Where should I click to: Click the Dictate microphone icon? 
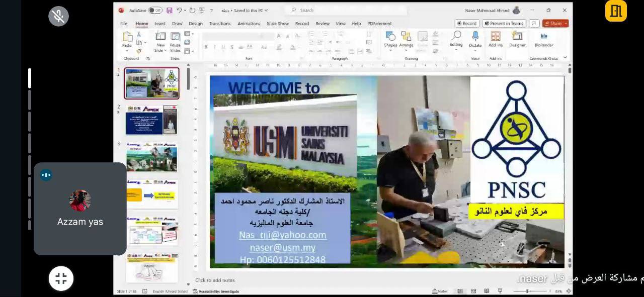475,36
